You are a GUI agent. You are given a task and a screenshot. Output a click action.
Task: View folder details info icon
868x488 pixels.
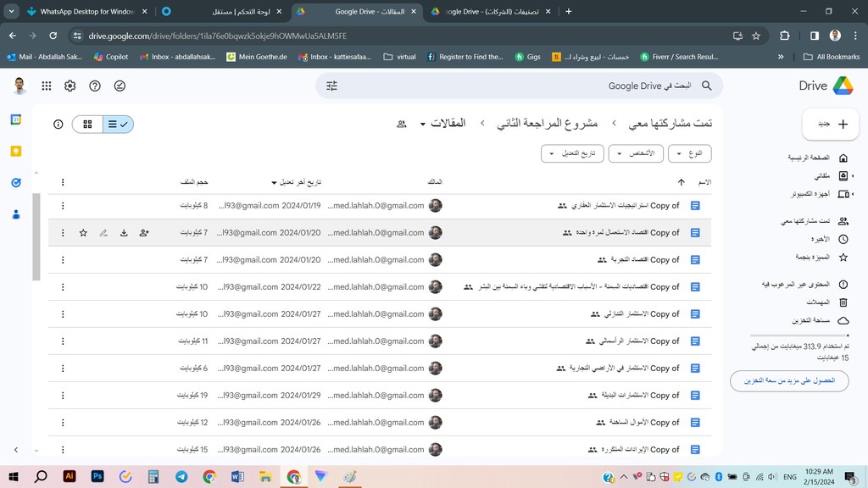pyautogui.click(x=58, y=124)
